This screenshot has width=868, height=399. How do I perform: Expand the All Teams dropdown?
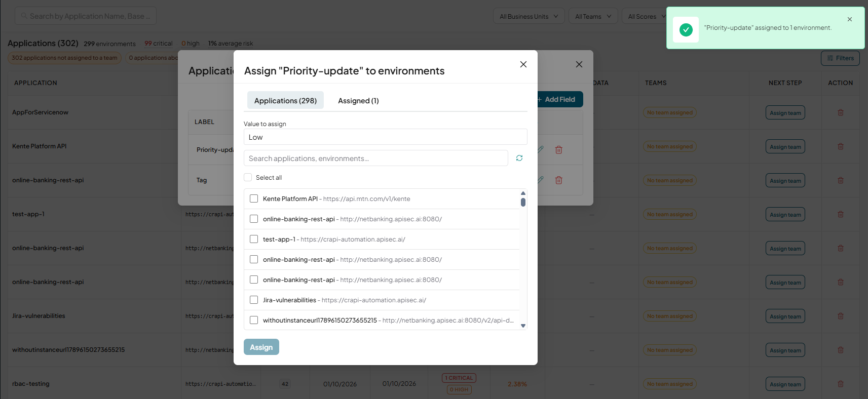coord(593,16)
